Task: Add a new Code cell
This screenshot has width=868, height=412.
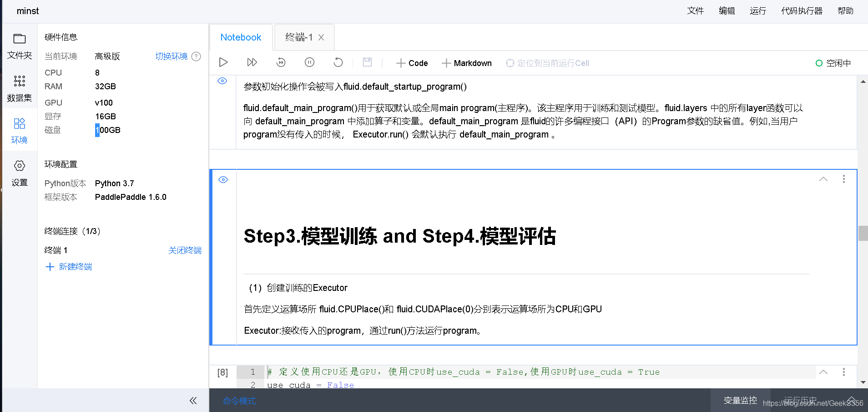Action: click(x=412, y=63)
